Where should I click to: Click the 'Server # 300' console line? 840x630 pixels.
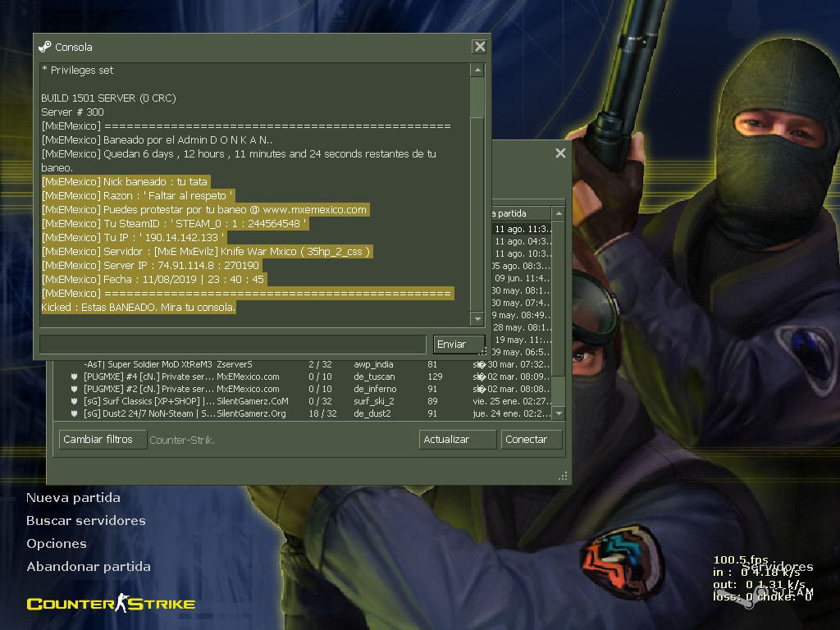tap(73, 112)
